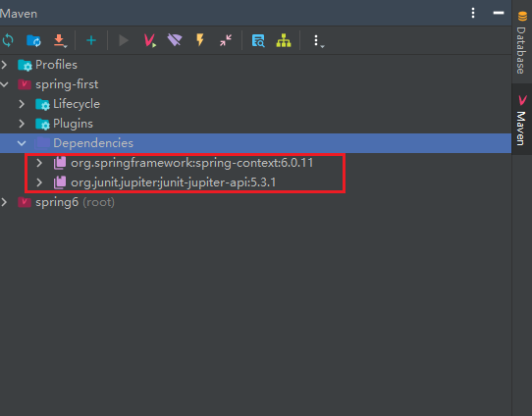Collapse all tree nodes icon
The height and width of the screenshot is (416, 532).
coord(226,40)
